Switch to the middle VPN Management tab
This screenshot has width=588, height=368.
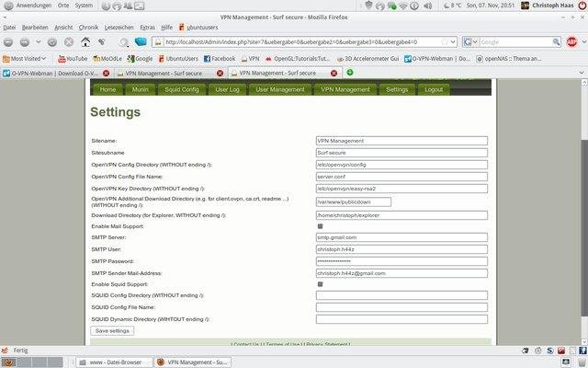pos(171,74)
